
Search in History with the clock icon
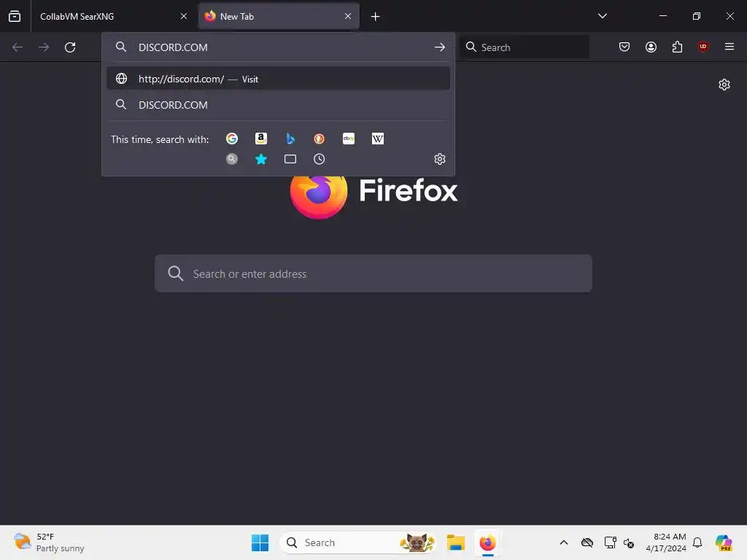[x=320, y=159]
